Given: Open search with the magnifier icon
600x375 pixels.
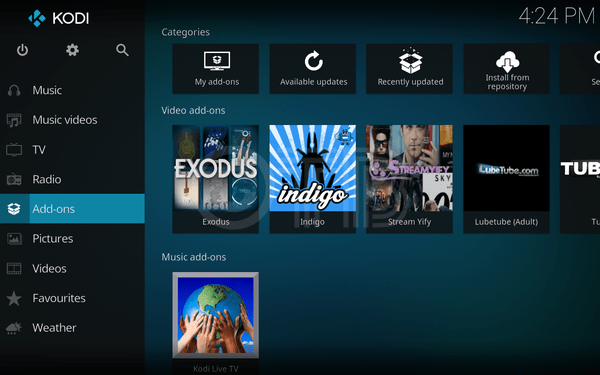Looking at the screenshot, I should tap(122, 50).
